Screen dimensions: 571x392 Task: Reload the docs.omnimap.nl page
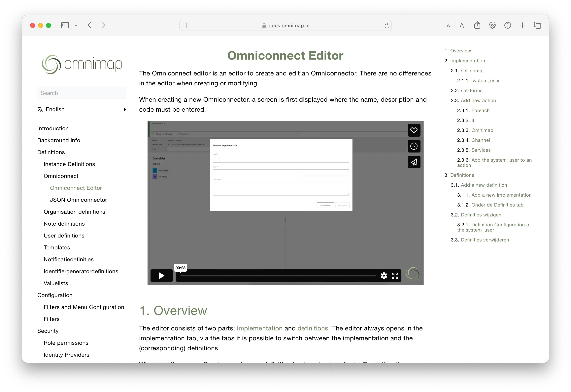tap(386, 26)
